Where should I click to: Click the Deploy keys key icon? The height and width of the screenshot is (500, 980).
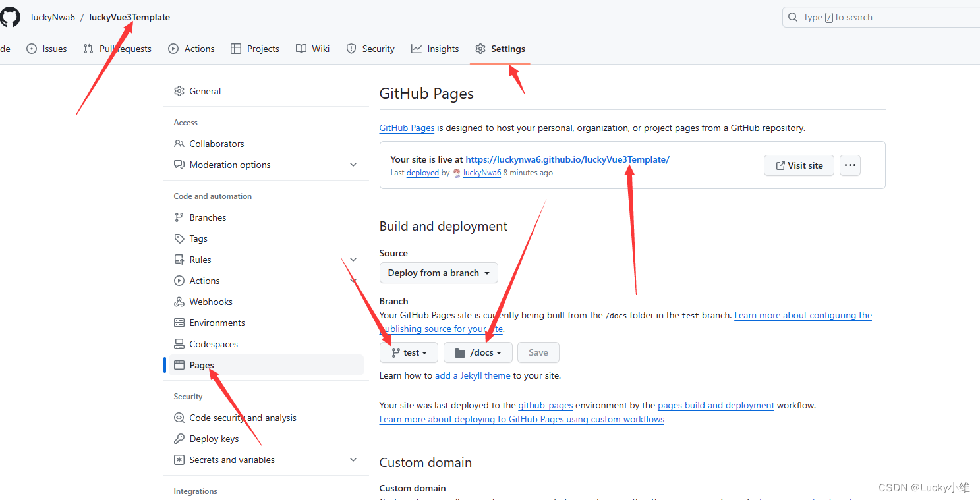coord(179,439)
